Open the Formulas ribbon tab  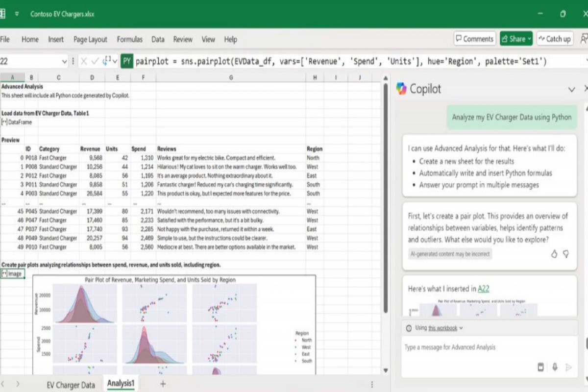[130, 39]
